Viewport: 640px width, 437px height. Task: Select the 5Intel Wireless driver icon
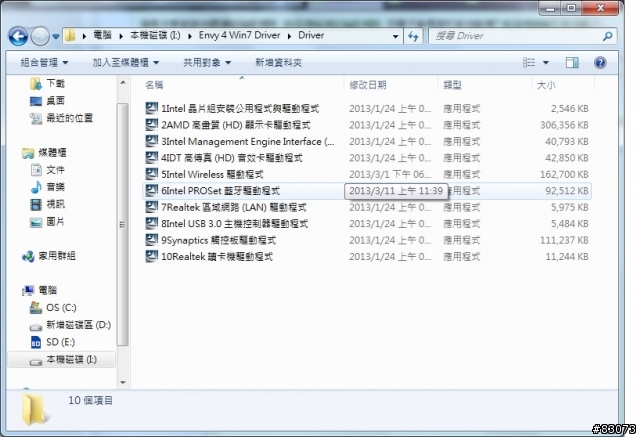tap(152, 173)
